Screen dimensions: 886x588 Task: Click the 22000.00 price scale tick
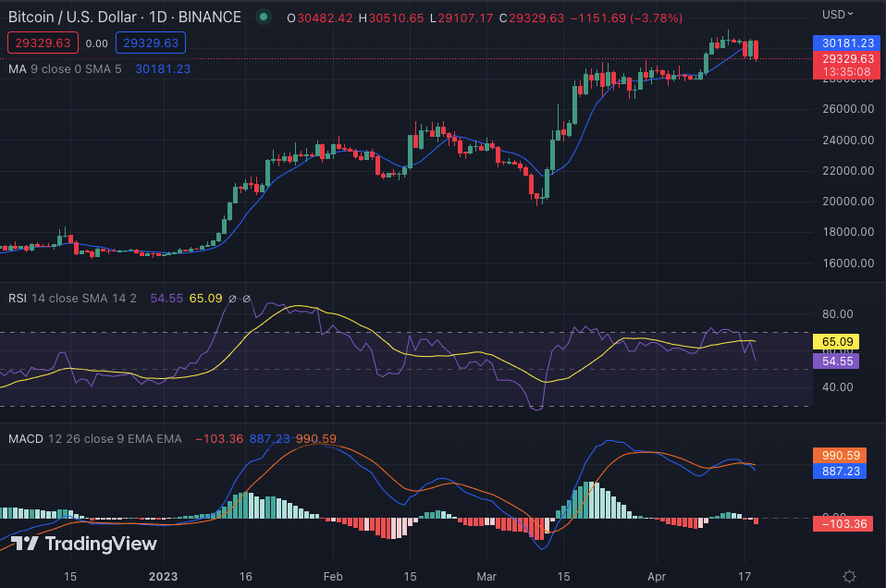[848, 171]
